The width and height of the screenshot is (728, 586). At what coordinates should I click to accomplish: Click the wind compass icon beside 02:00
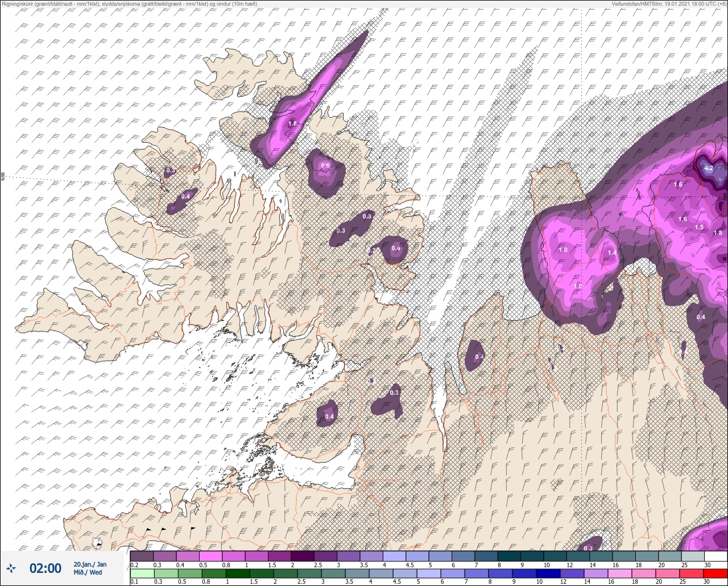(x=11, y=568)
